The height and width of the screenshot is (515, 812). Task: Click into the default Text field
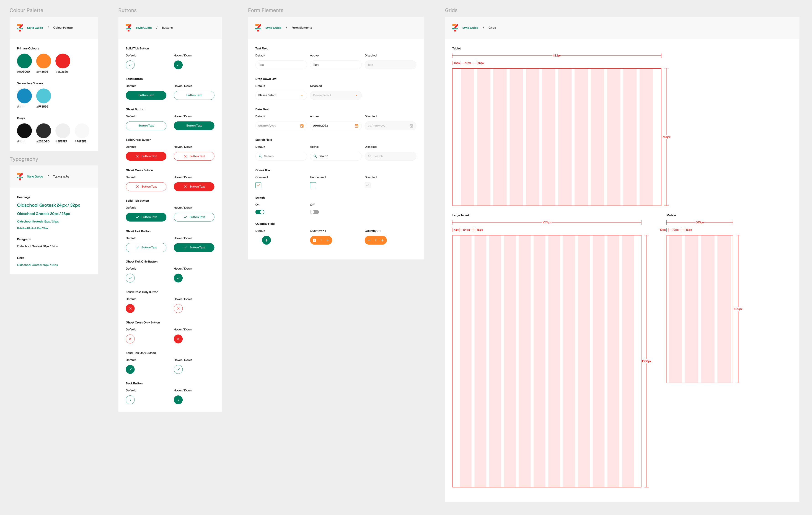point(281,65)
